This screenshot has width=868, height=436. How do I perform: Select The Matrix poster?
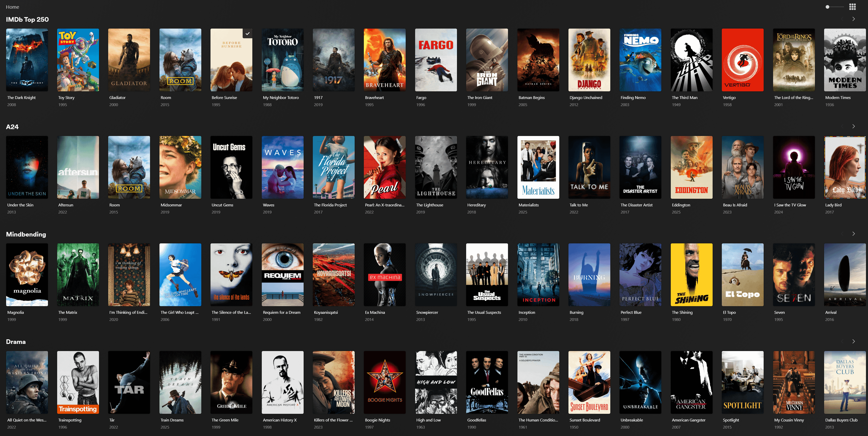click(78, 275)
